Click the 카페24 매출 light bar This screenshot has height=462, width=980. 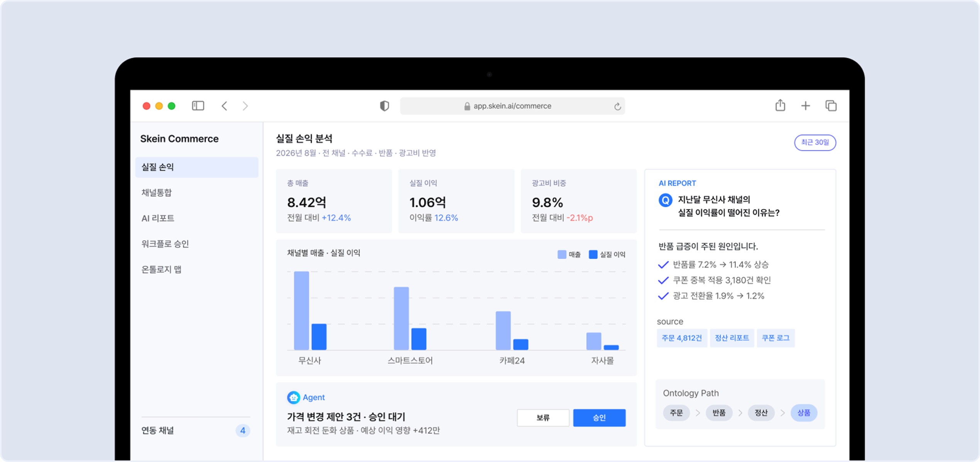(503, 330)
